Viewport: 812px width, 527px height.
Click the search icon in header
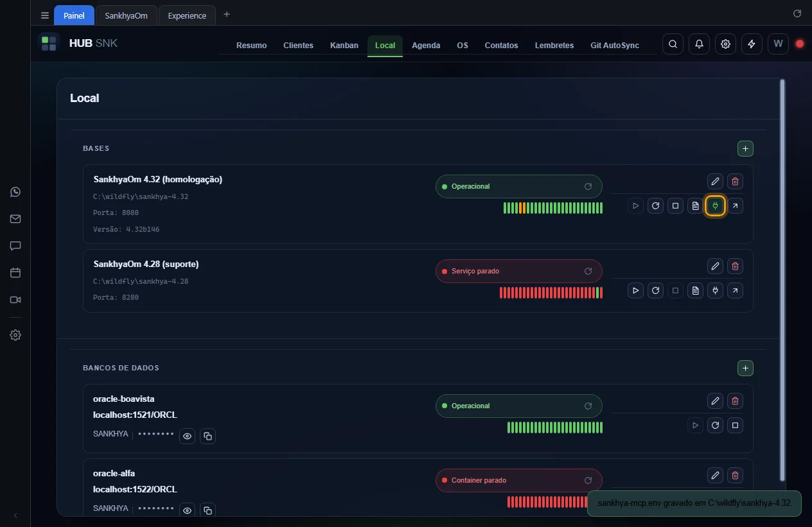[673, 44]
